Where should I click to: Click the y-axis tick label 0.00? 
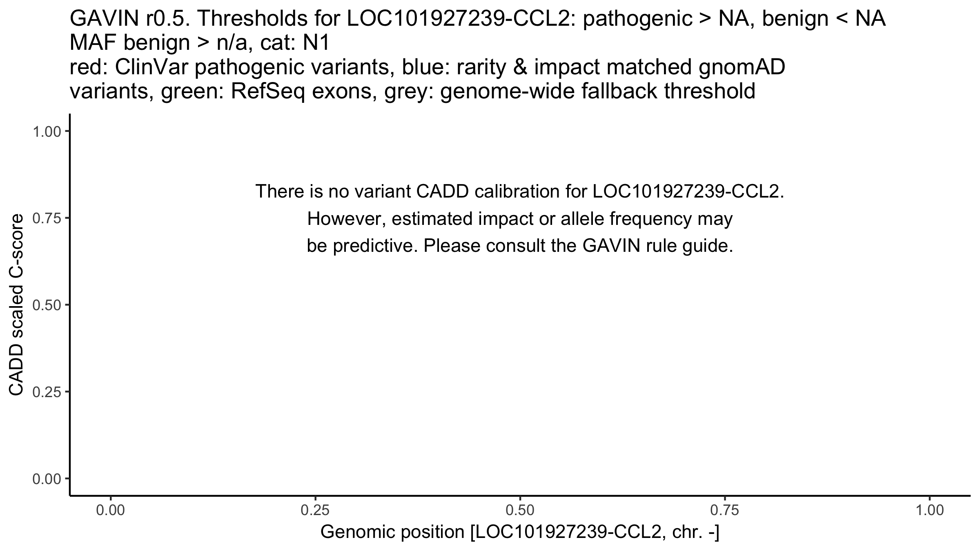tap(47, 478)
